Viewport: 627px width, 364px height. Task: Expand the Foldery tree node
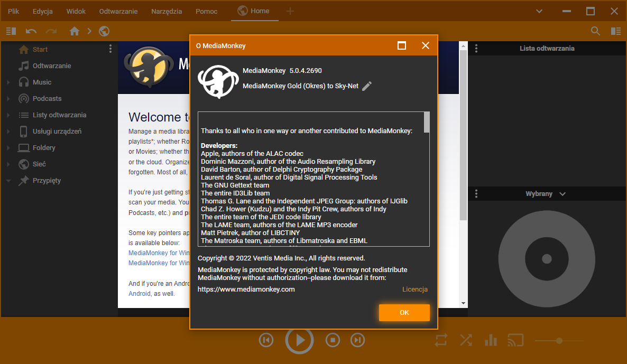click(8, 147)
